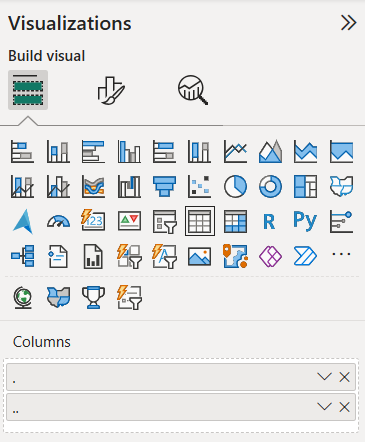Remove the double-dot column field
The height and width of the screenshot is (442, 365).
(344, 407)
